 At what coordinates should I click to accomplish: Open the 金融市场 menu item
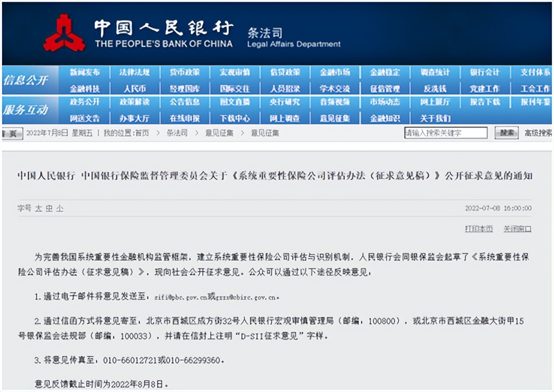pos(335,72)
